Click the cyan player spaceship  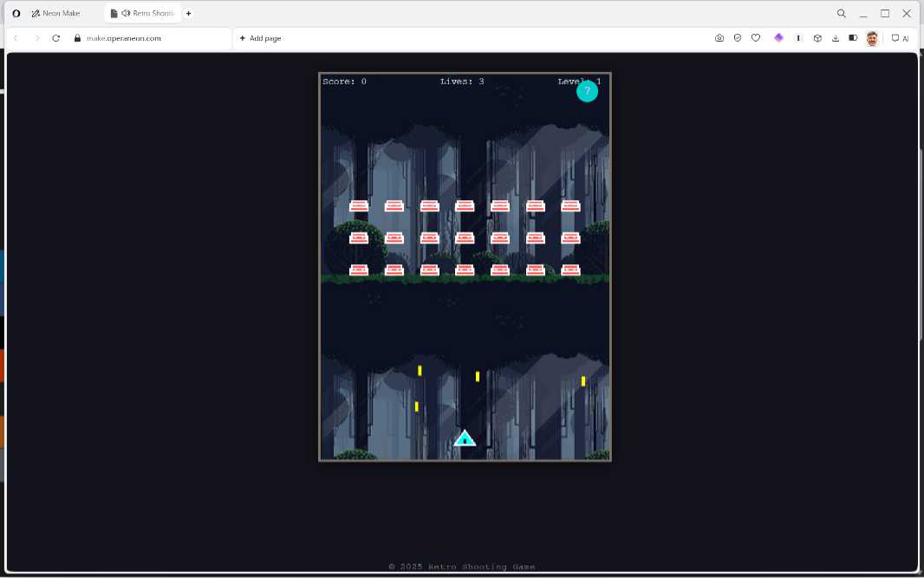(x=465, y=438)
